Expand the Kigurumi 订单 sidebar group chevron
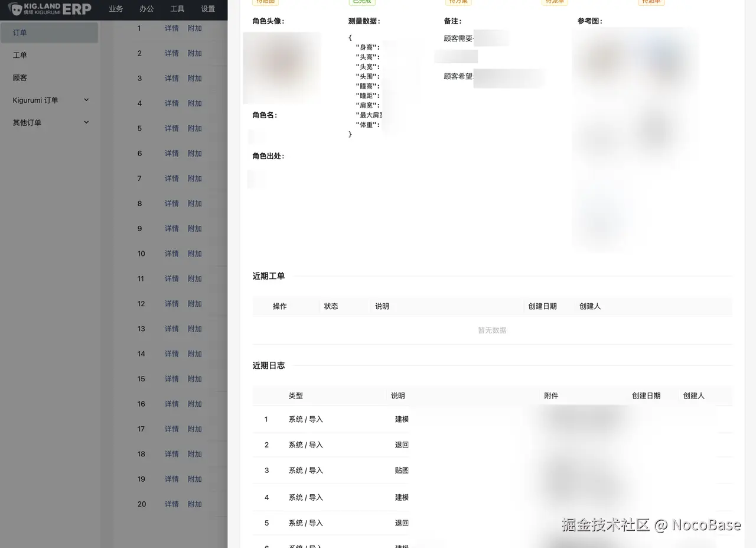The height and width of the screenshot is (548, 756). [x=86, y=100]
